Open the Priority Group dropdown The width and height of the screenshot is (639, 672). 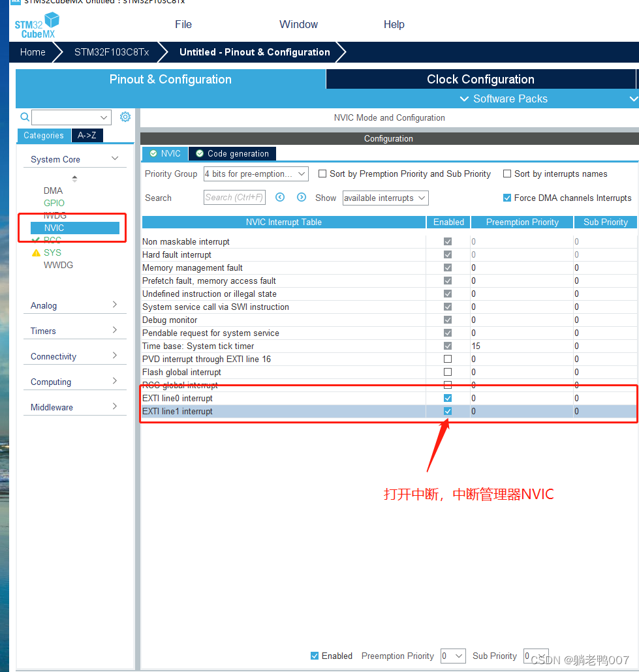click(x=256, y=174)
